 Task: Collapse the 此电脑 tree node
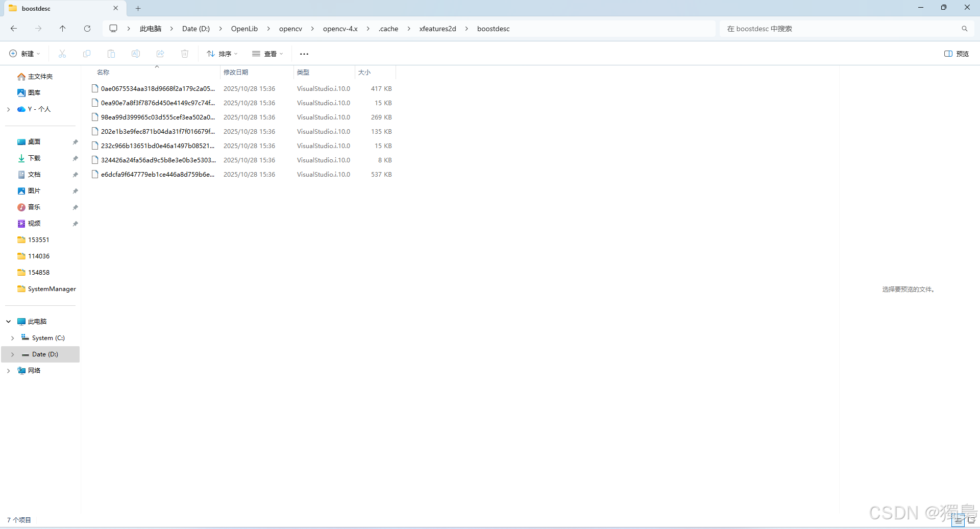click(x=8, y=322)
